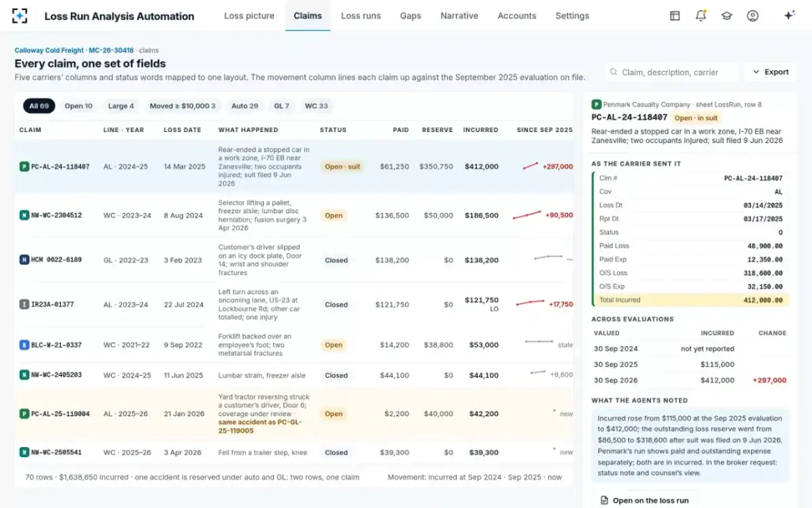Click the 30 Sep 2025 evaluation row

(x=690, y=364)
